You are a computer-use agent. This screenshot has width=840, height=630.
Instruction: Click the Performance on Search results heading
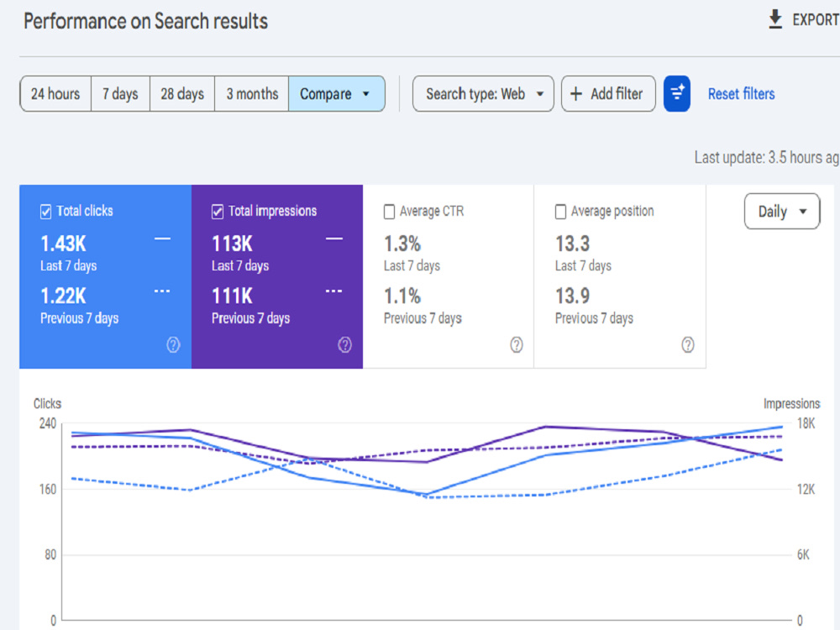tap(145, 22)
